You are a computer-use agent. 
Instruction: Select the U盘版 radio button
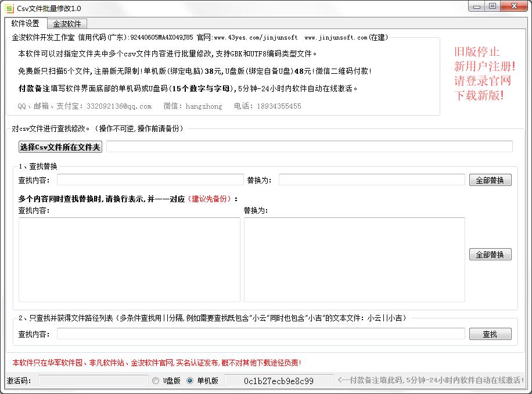[156, 381]
